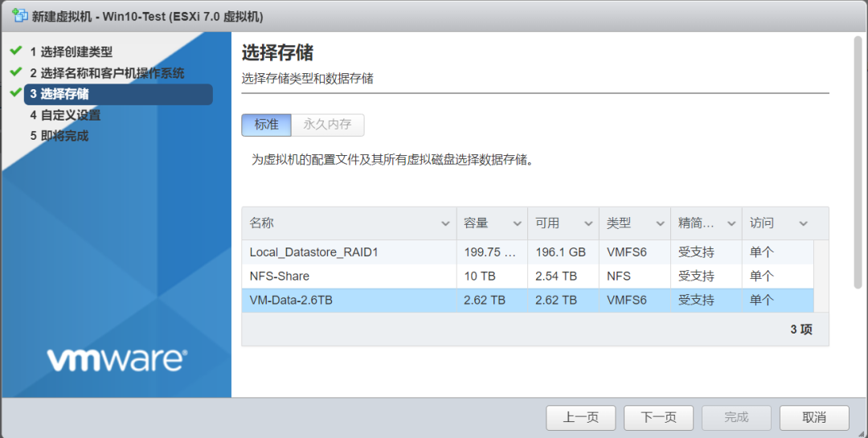
Task: Sort by the 可用 column header
Action: tap(547, 223)
